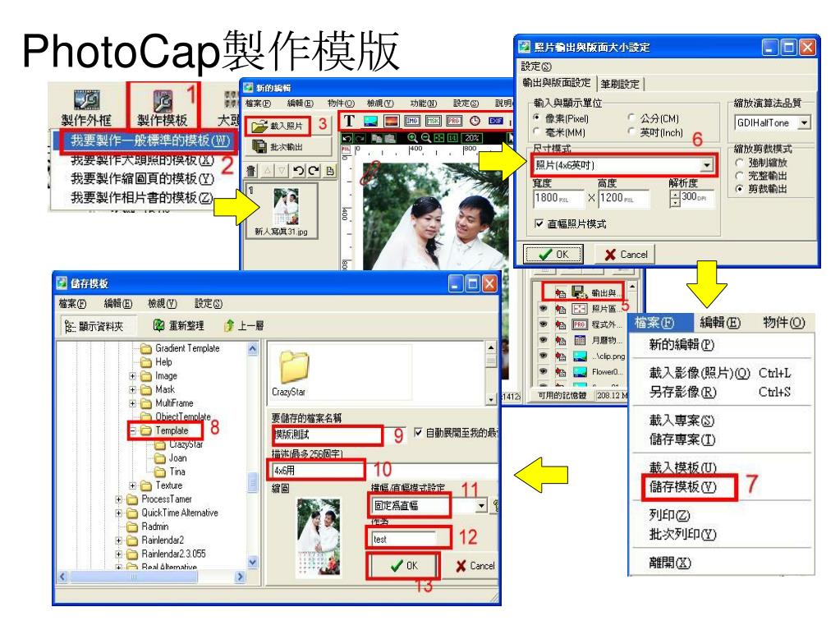The image size is (840, 630).
Task: Choose 儲存專案(T) menu entry
Action: point(682,439)
